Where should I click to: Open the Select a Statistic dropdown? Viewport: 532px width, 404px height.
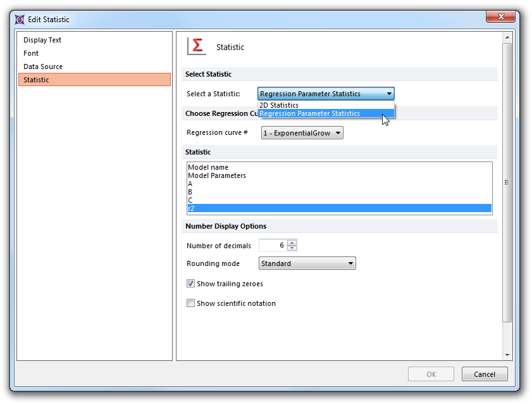pos(326,94)
